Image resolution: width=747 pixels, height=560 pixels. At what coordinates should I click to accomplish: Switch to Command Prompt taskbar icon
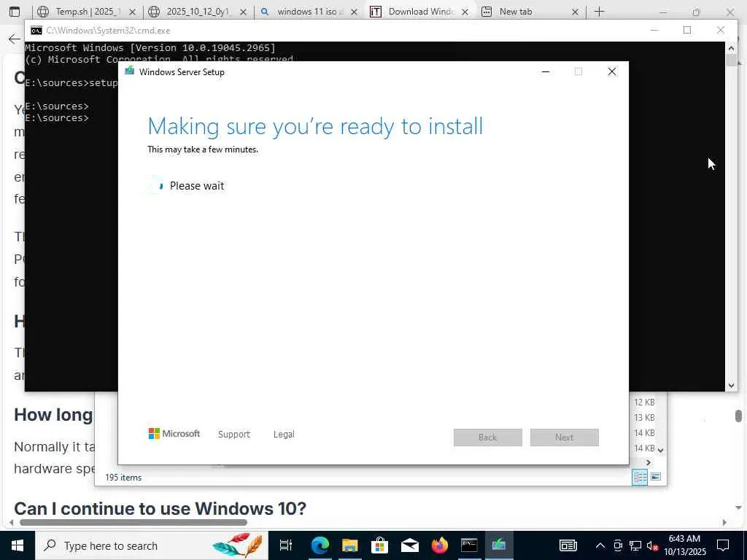point(469,545)
